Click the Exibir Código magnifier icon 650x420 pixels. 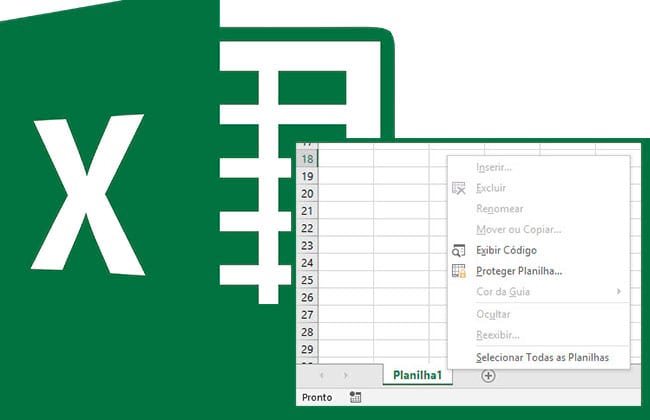(x=458, y=250)
